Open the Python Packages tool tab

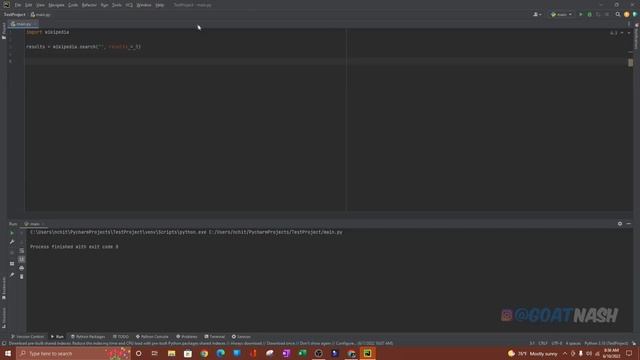click(x=88, y=337)
